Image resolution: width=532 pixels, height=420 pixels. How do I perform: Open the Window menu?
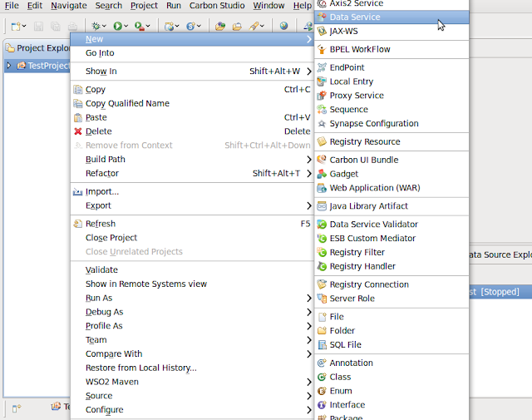pos(268,6)
